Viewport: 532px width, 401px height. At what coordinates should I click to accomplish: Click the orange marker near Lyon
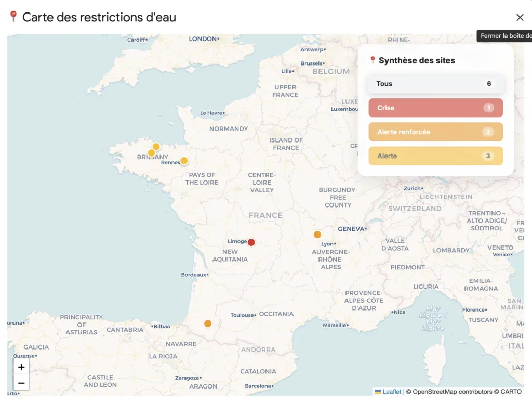[x=317, y=234]
